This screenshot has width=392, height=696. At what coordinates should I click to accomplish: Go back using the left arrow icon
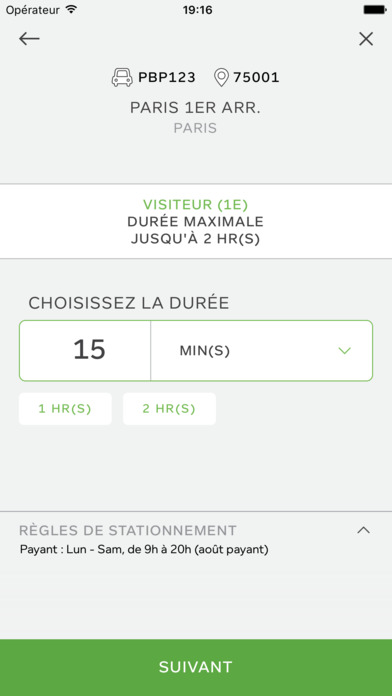[29, 39]
